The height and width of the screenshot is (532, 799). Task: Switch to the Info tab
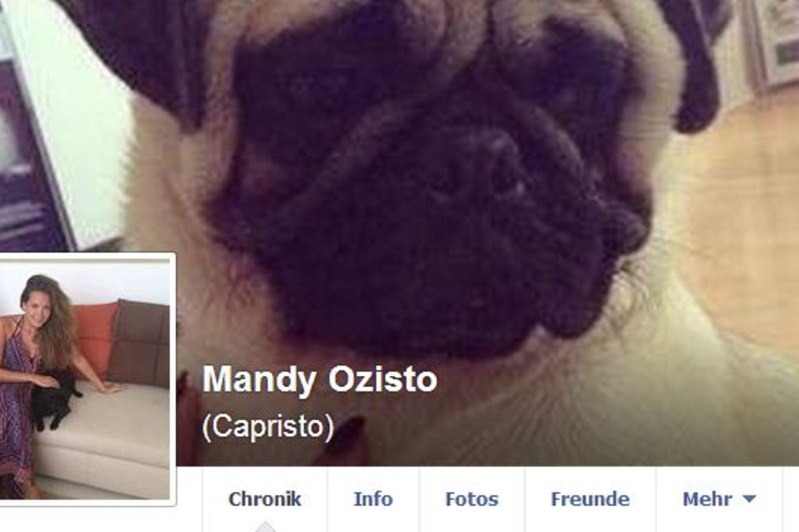pos(373,499)
